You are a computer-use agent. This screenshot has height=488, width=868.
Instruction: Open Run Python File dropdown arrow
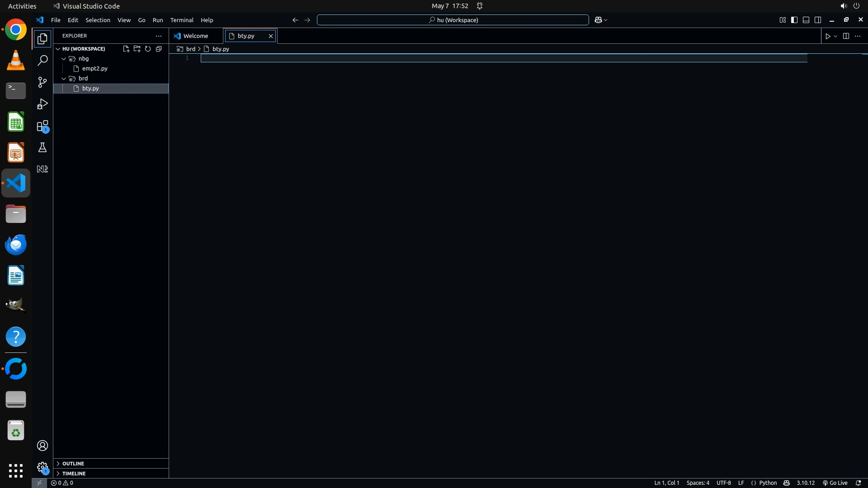(x=835, y=36)
